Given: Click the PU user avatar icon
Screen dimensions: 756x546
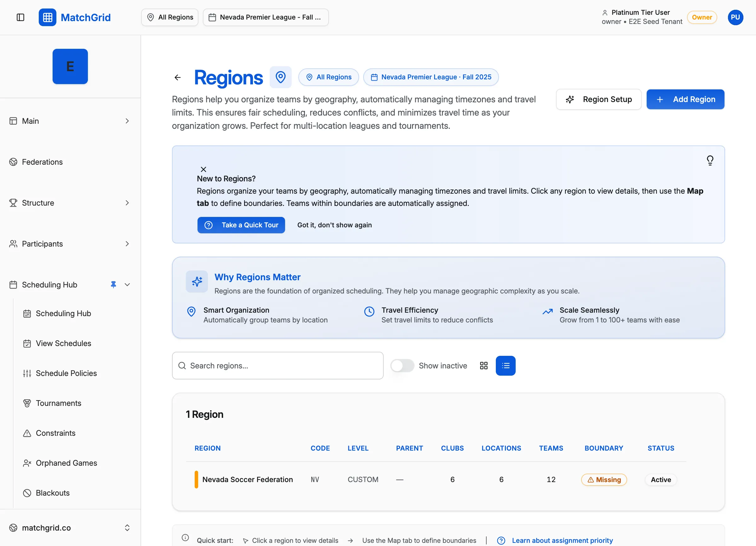Looking at the screenshot, I should coord(735,17).
